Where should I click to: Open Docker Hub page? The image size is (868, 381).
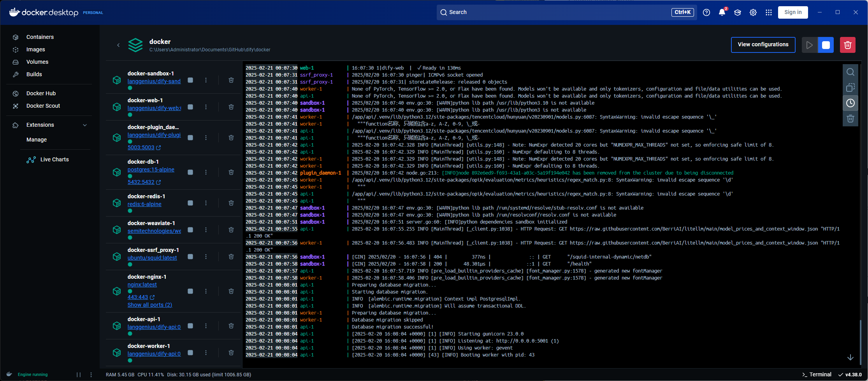(41, 93)
